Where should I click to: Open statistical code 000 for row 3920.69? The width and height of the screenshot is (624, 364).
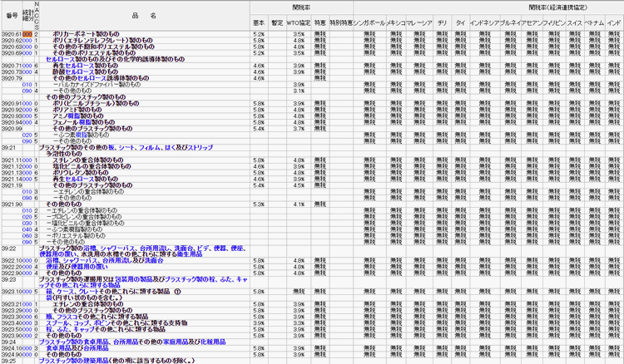tap(27, 53)
